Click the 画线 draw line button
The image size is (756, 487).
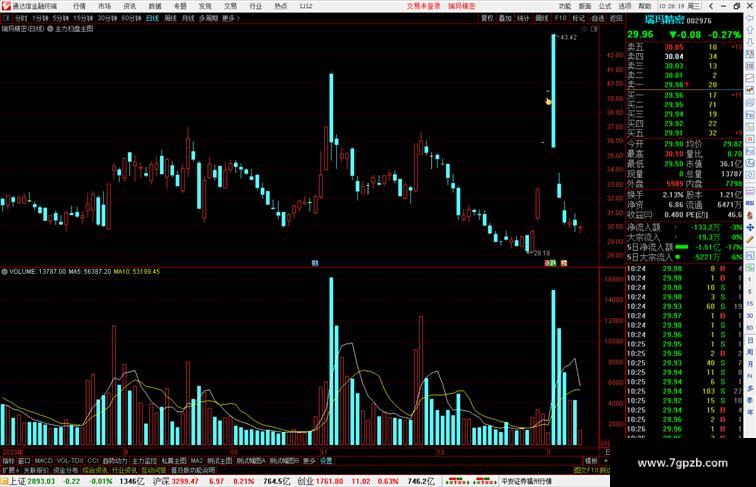click(542, 18)
